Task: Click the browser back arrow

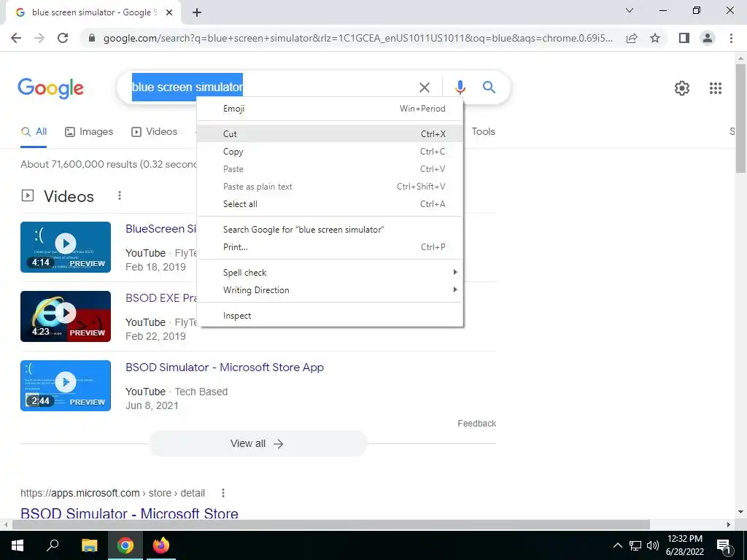Action: [16, 38]
